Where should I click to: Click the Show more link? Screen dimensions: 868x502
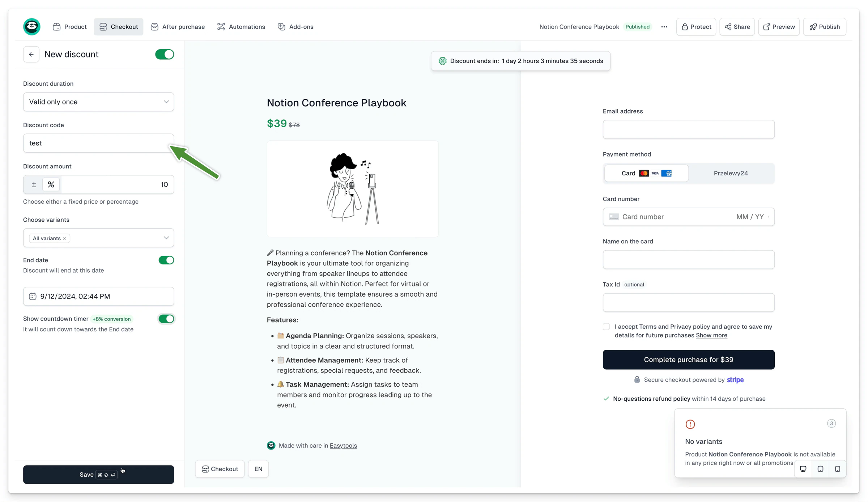click(x=711, y=335)
